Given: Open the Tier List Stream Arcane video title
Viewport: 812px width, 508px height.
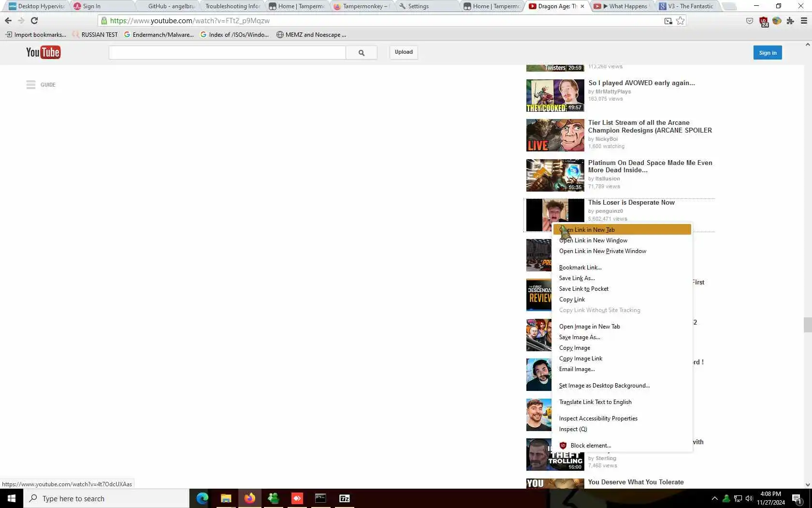Looking at the screenshot, I should (650, 127).
